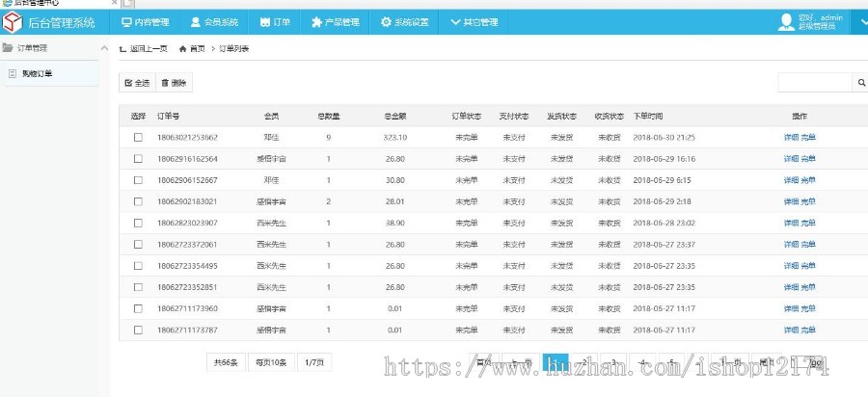
Task: Go back via 返回上一页
Action: tap(144, 48)
